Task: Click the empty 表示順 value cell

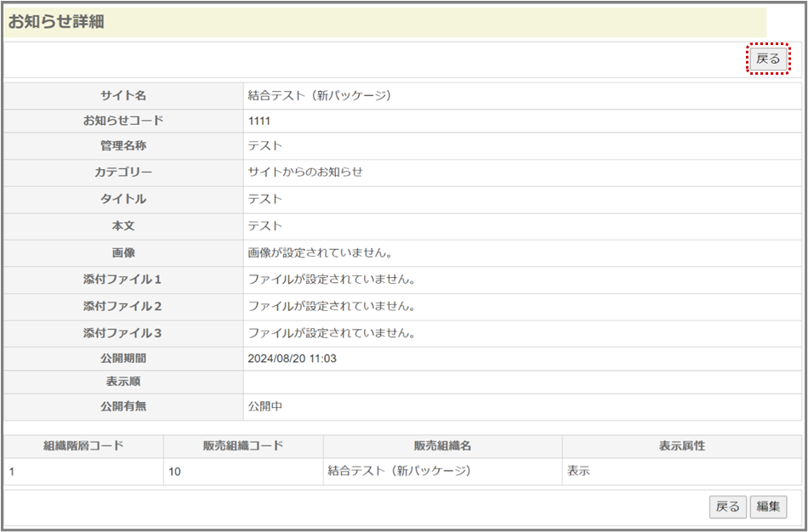Action: [521, 382]
